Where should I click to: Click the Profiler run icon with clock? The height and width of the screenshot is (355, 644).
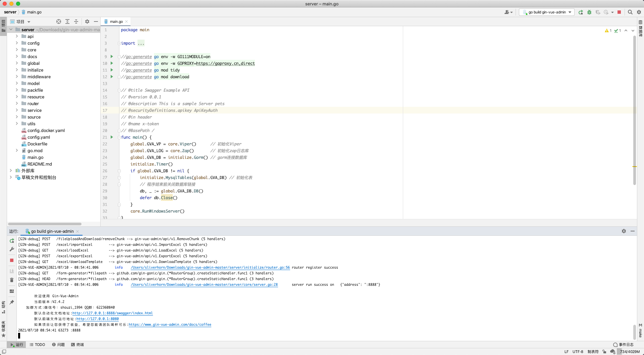point(606,12)
